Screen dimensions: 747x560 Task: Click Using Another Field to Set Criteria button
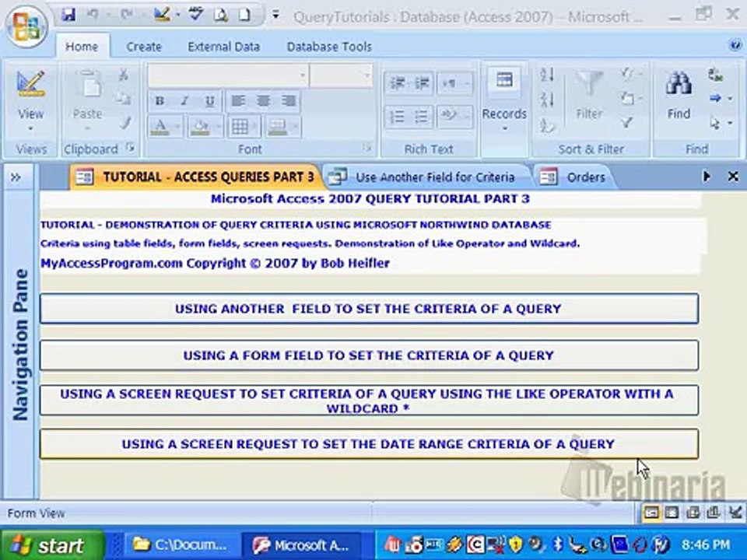(x=369, y=309)
